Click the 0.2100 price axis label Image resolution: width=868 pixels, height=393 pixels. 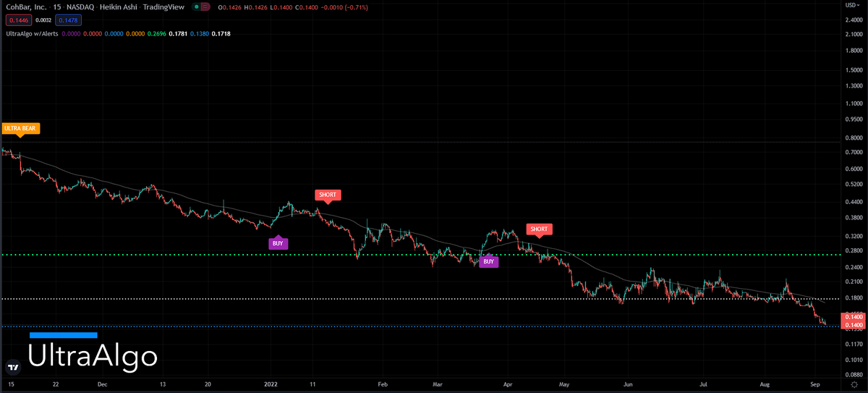(853, 281)
